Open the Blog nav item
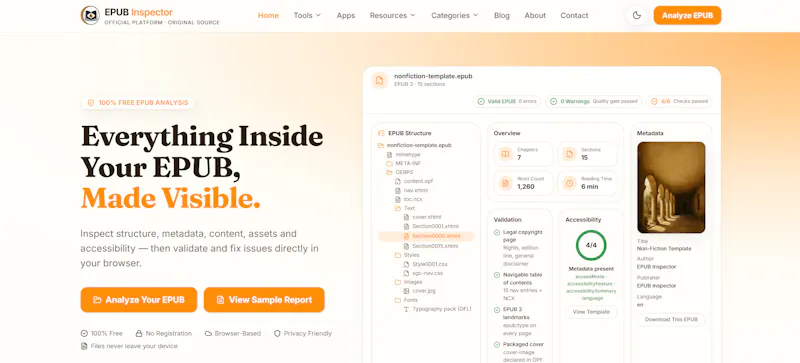 (502, 15)
